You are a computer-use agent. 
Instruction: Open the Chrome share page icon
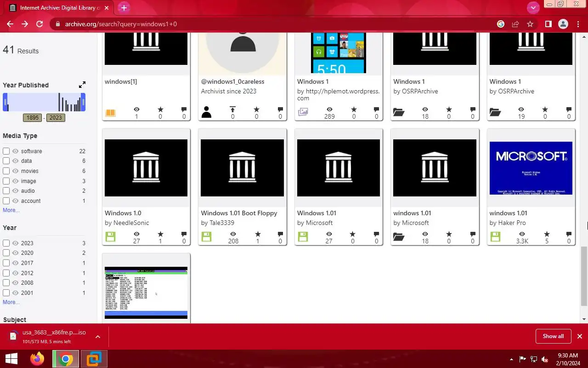pyautogui.click(x=515, y=24)
